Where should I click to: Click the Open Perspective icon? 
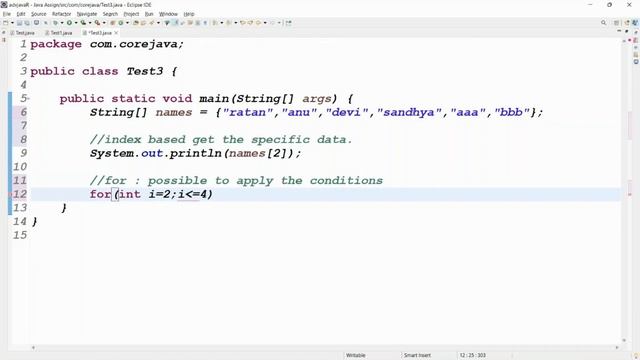(x=616, y=23)
